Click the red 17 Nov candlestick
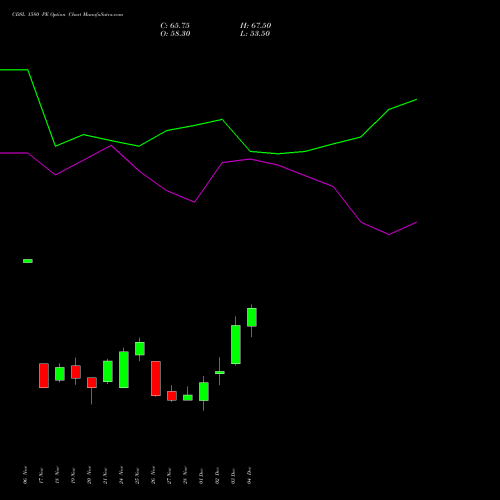Screen dimensions: 500x500 click(x=44, y=375)
